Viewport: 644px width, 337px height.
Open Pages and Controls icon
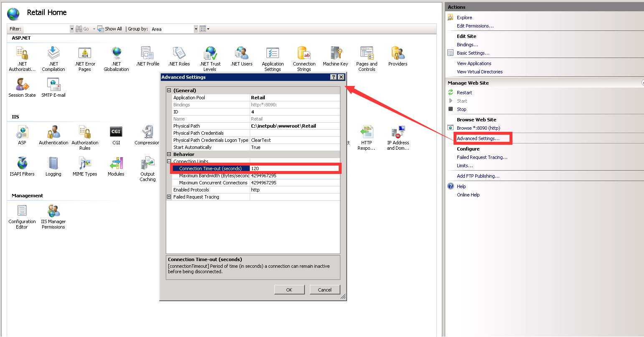point(367,58)
